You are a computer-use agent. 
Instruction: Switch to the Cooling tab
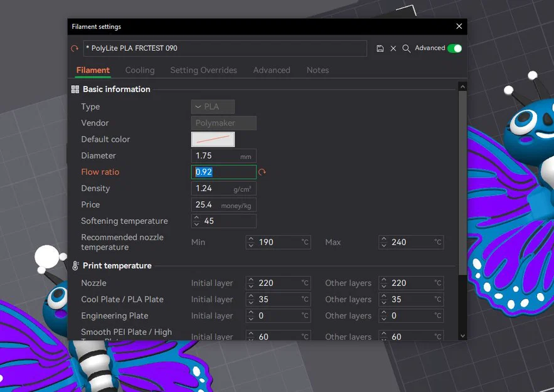pyautogui.click(x=140, y=70)
